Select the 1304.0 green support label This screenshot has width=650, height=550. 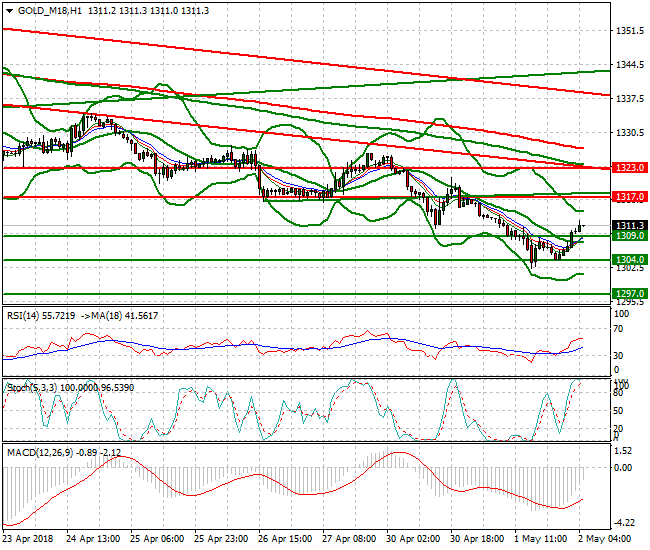[630, 259]
